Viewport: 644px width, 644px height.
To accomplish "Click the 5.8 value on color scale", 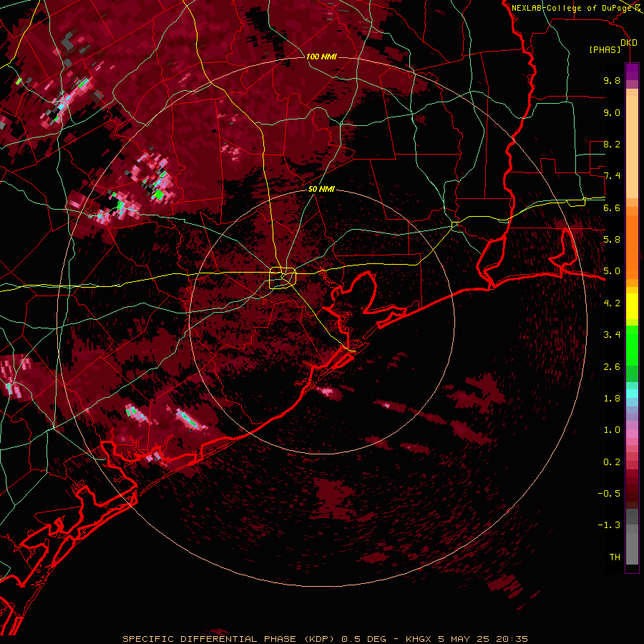I will 612,240.
